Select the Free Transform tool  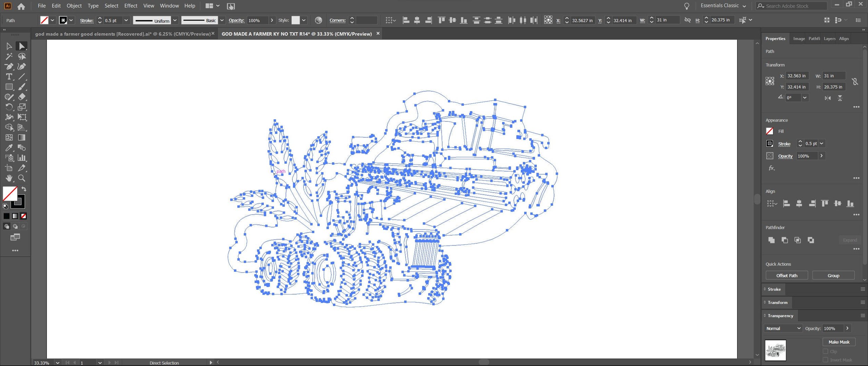22,117
